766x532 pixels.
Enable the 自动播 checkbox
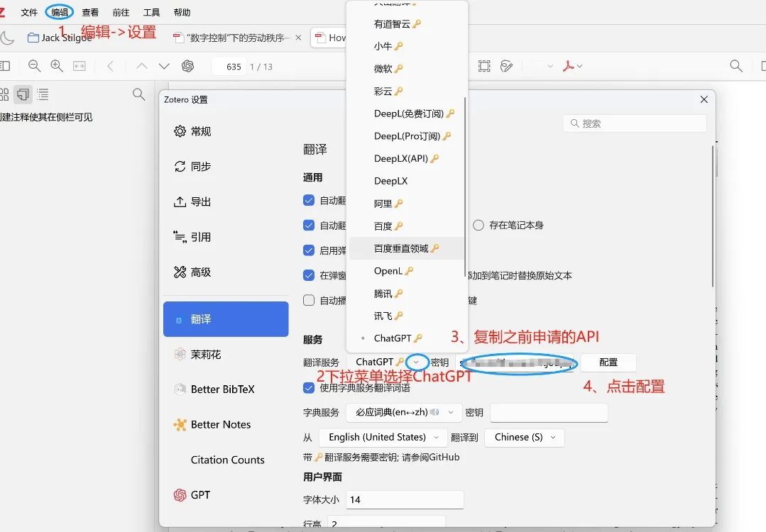309,300
